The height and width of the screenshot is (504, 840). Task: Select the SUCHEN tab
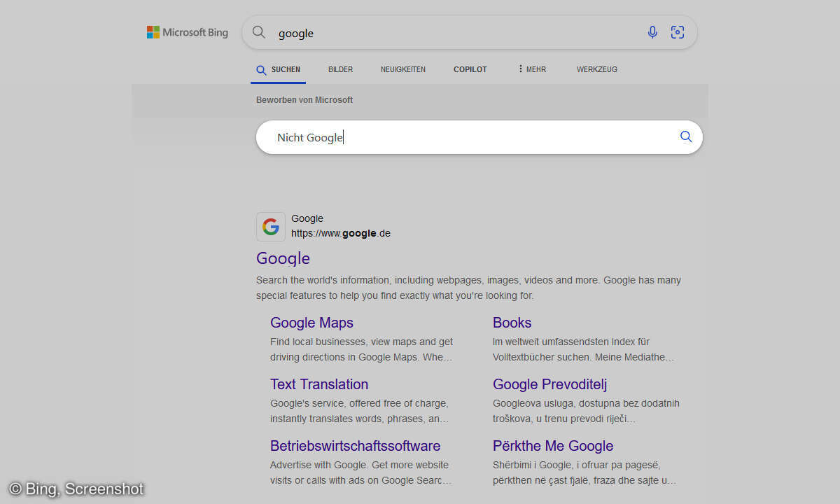click(279, 70)
